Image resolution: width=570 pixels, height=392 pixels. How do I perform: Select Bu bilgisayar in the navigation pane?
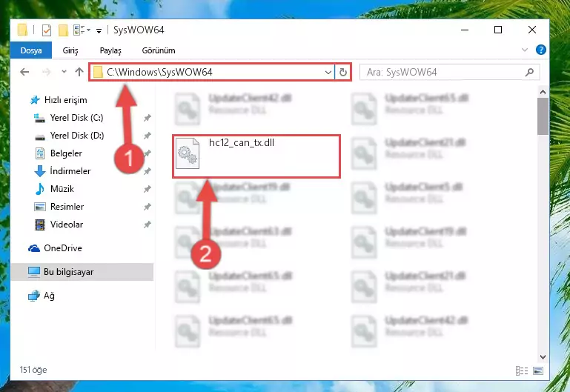click(x=82, y=272)
